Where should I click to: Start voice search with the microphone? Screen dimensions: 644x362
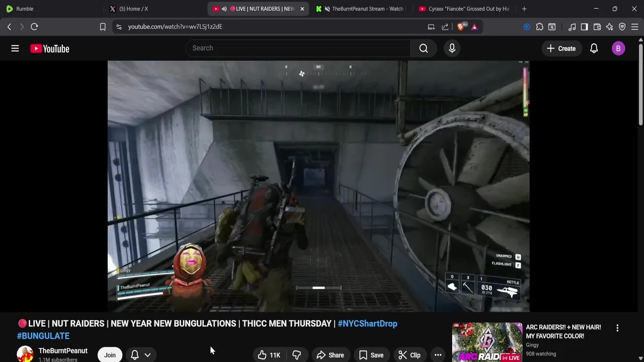pos(452,48)
